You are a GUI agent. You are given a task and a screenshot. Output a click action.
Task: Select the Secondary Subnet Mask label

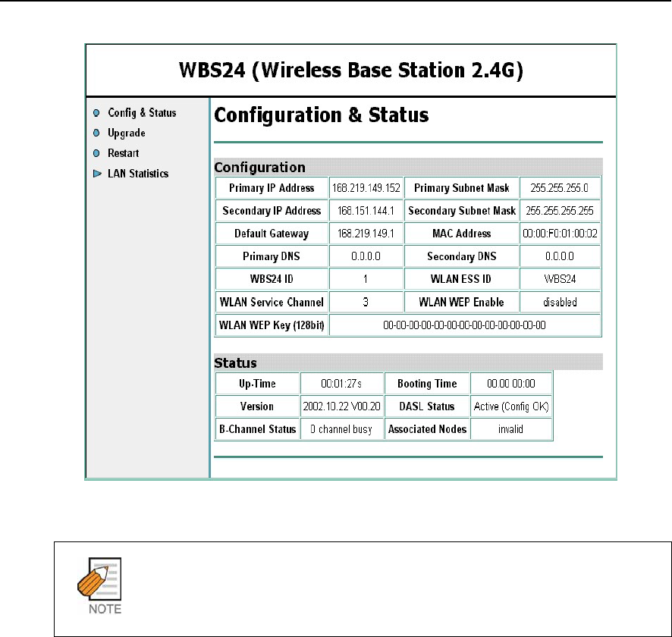(x=462, y=211)
